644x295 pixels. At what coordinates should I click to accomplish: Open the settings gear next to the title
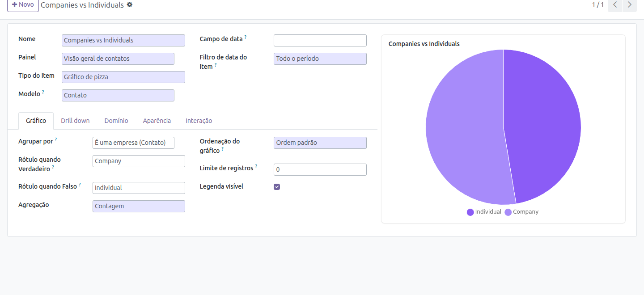pyautogui.click(x=130, y=4)
